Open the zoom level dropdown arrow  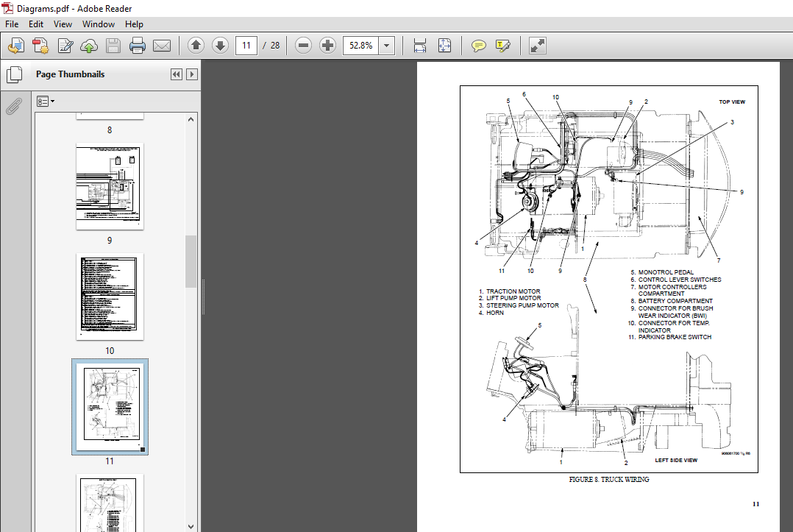coord(386,46)
